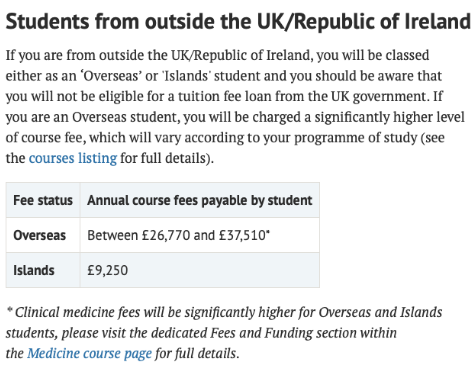Click the main heading about students outside the UK/Republic of Ireland
Viewport: 475px width, 373px height.
click(x=238, y=22)
